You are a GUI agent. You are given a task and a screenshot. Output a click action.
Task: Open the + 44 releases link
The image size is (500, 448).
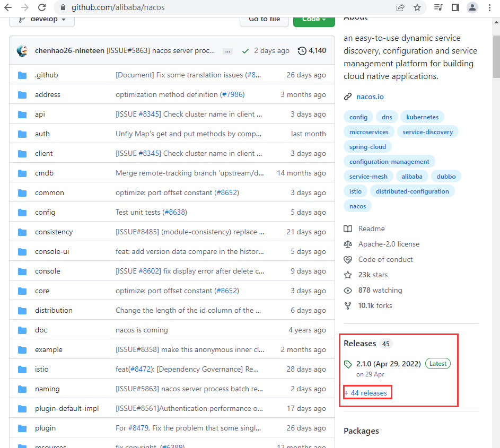tap(365, 393)
